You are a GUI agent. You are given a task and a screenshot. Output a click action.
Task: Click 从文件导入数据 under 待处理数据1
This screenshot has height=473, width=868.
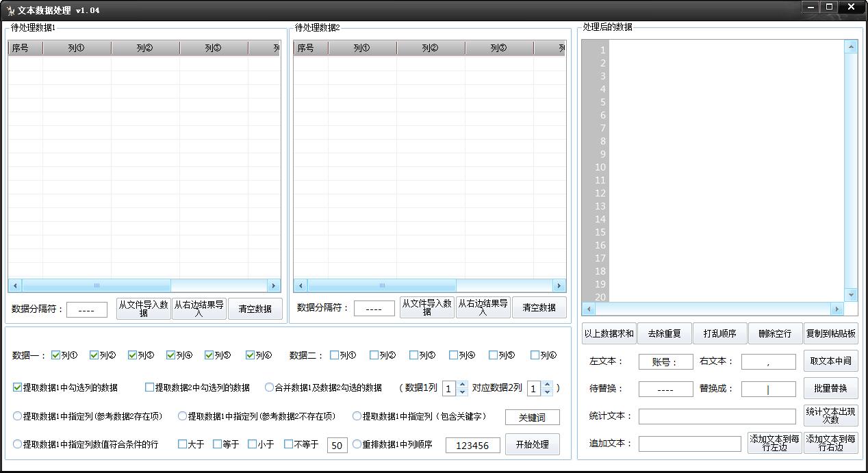tap(144, 308)
